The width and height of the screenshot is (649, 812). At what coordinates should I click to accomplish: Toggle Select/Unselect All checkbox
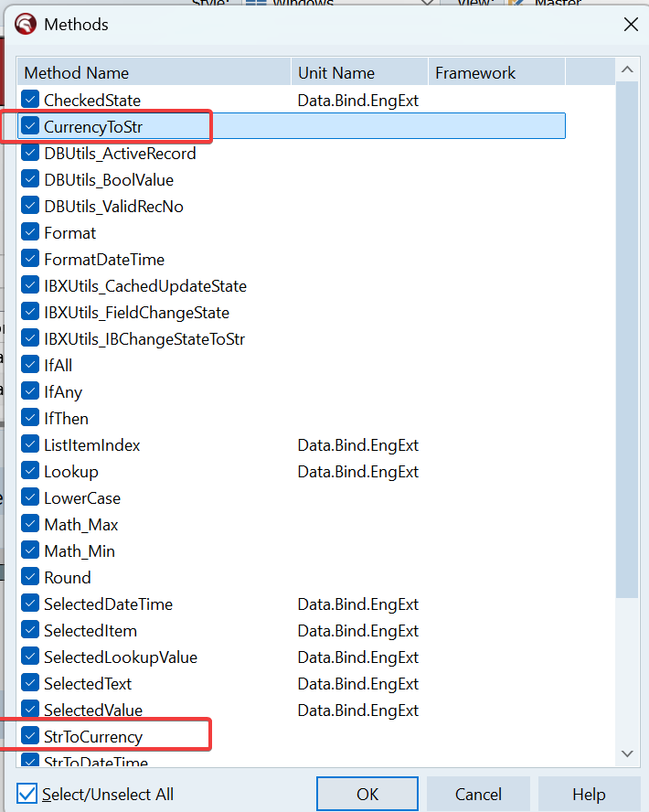[x=27, y=794]
